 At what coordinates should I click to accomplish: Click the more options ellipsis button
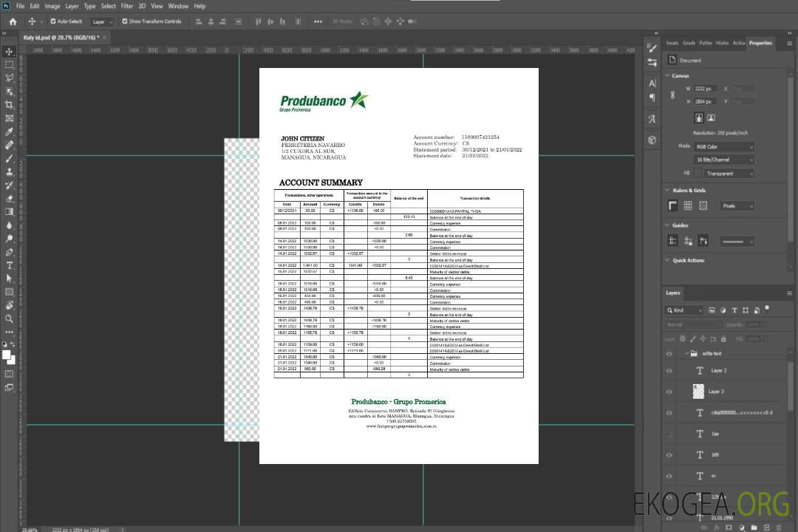tap(318, 21)
